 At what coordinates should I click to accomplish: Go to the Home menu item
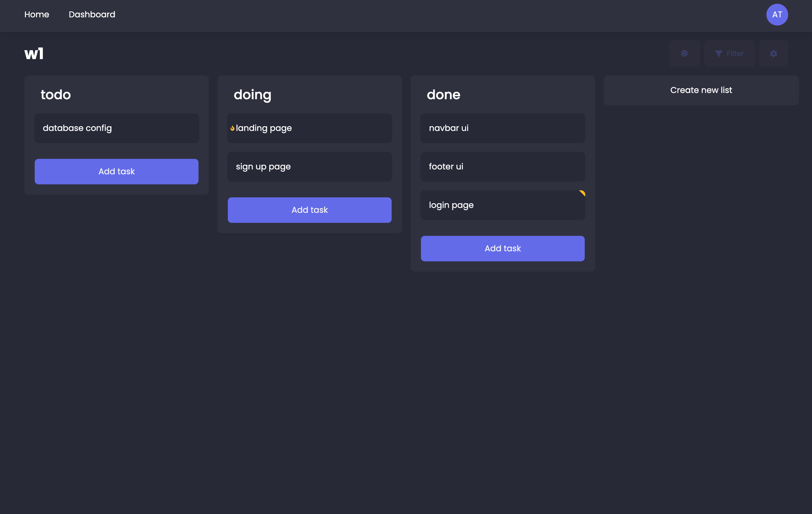[37, 14]
